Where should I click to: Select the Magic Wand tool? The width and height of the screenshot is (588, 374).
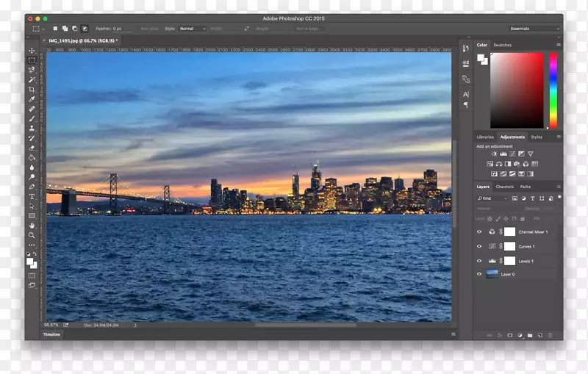[x=32, y=79]
